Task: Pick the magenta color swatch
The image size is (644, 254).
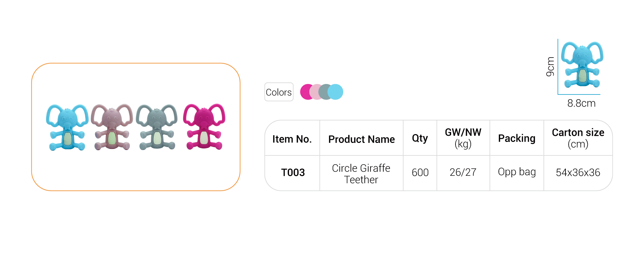Action: 306,92
